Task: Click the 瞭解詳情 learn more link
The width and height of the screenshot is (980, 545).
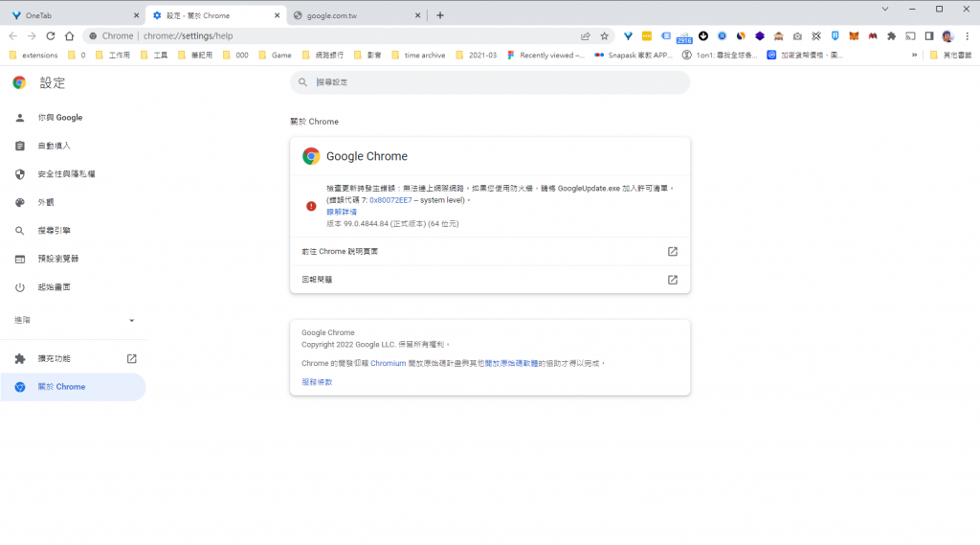Action: point(342,212)
